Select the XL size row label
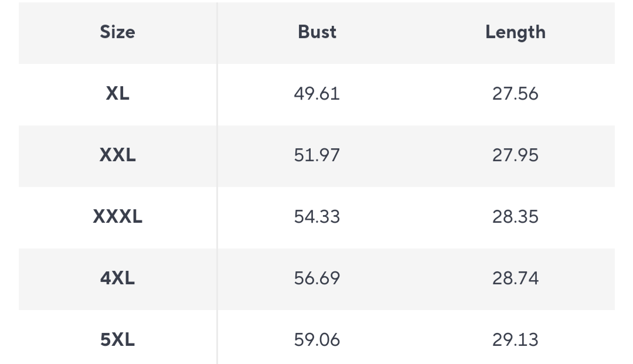The image size is (633, 364). click(x=117, y=94)
